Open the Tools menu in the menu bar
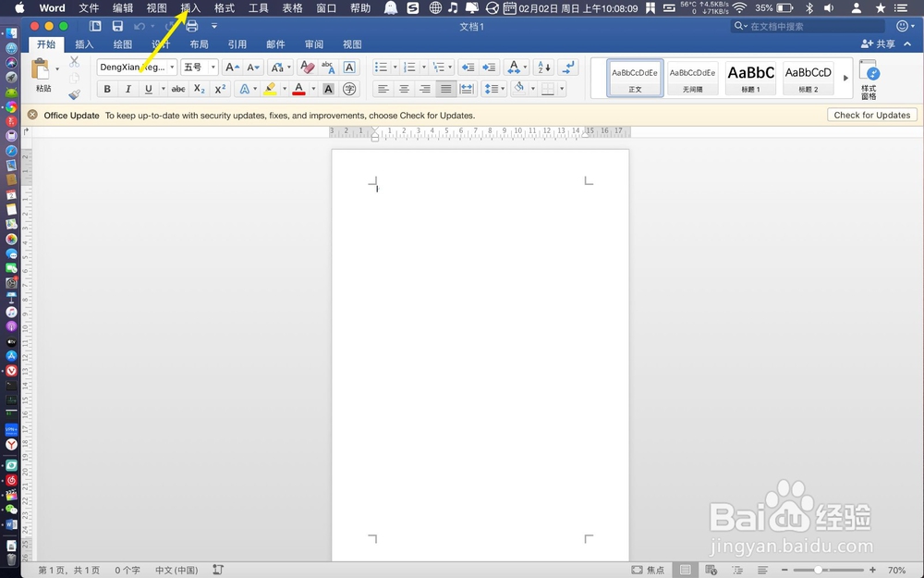Screen dimensions: 924x578 tap(258, 8)
